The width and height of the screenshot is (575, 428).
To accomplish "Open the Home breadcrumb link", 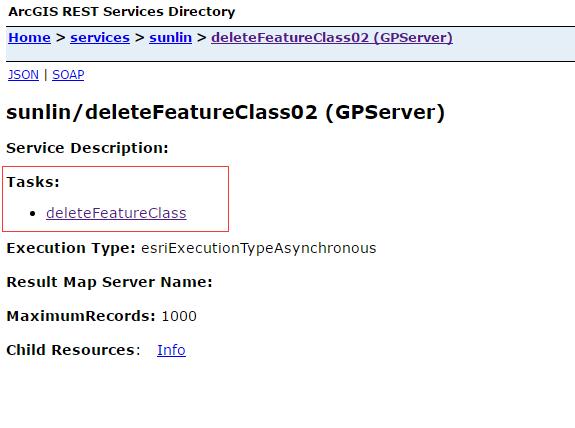I will click(29, 37).
